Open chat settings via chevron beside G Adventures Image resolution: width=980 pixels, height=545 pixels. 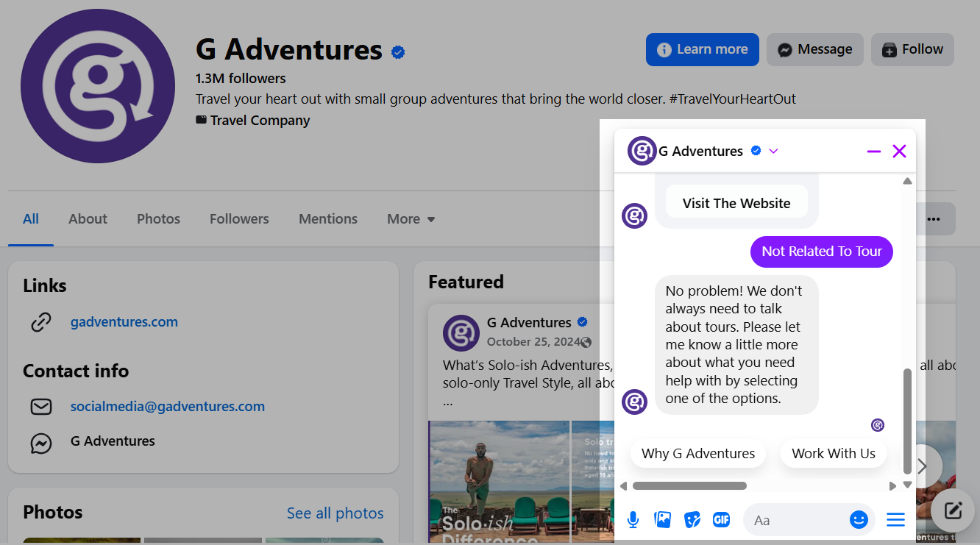click(773, 151)
